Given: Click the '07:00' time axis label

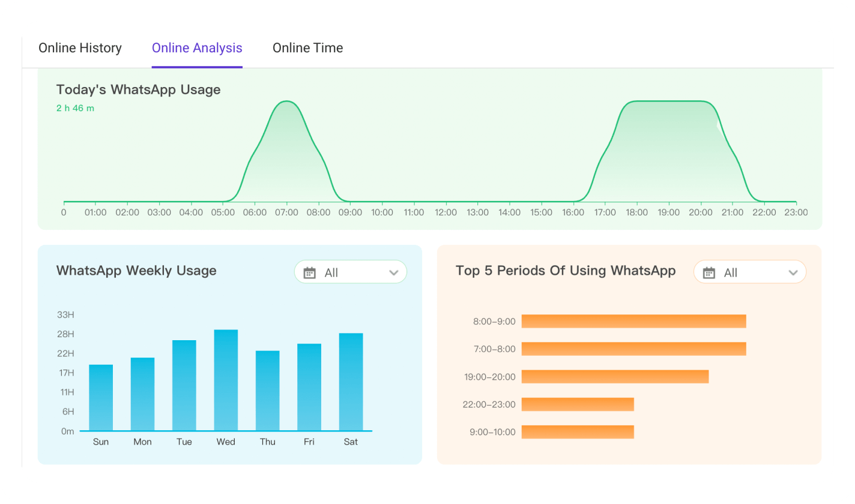Looking at the screenshot, I should 286,212.
